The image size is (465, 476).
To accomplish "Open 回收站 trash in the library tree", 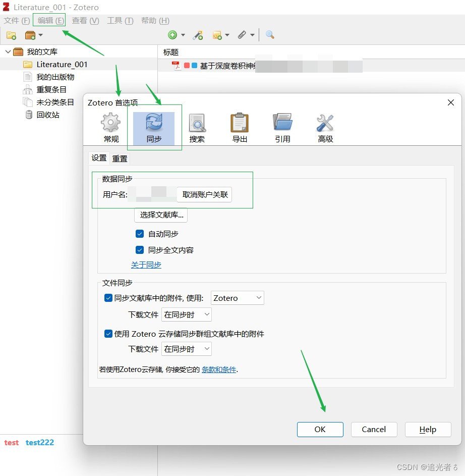I will point(47,115).
